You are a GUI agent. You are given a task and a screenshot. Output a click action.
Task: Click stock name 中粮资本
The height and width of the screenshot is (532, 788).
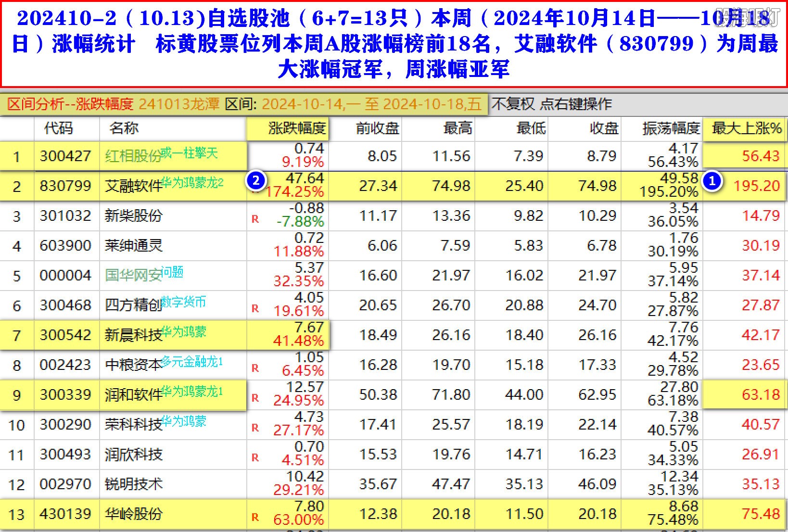133,365
